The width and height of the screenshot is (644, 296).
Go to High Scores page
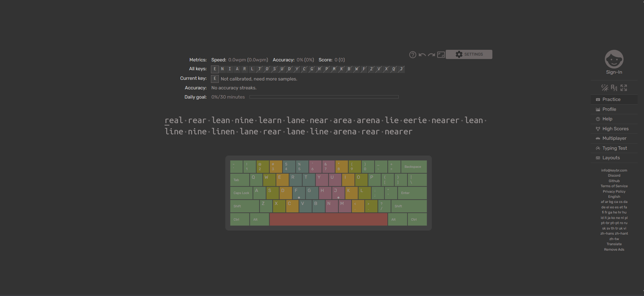pyautogui.click(x=615, y=129)
